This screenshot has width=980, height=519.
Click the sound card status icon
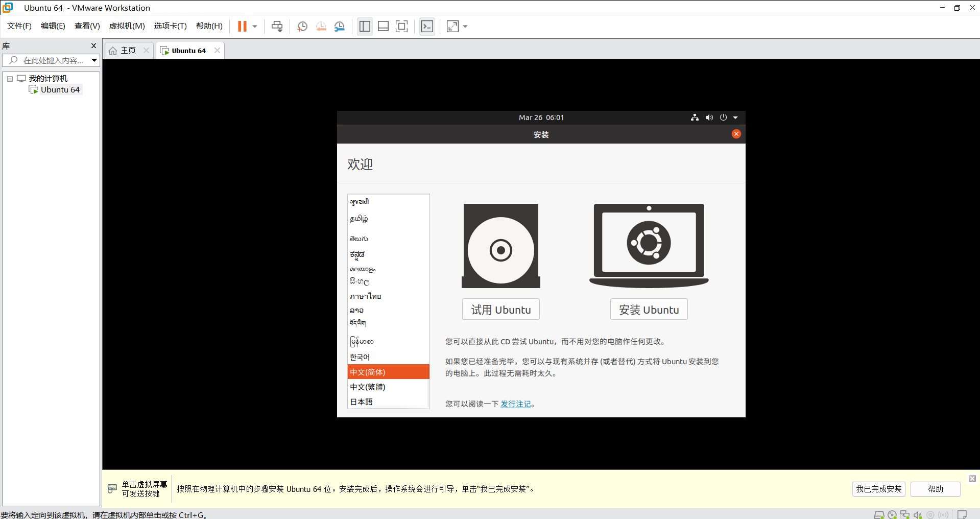coord(918,515)
